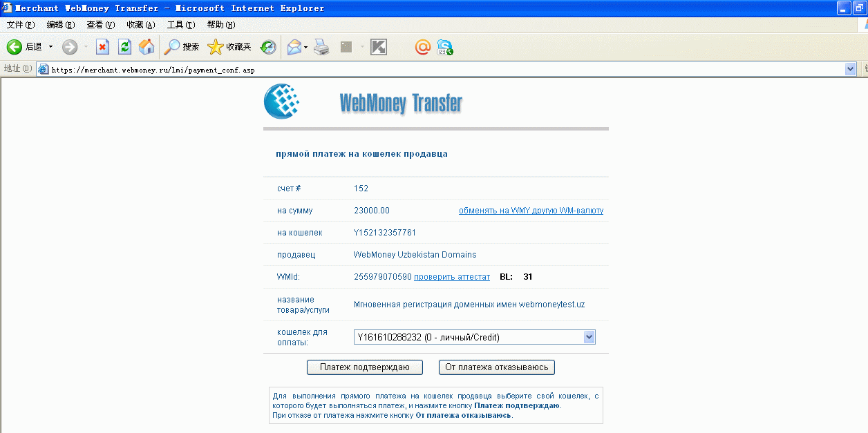This screenshot has height=433, width=868.
Task: Click the K logo toolbar icon
Action: pos(379,47)
